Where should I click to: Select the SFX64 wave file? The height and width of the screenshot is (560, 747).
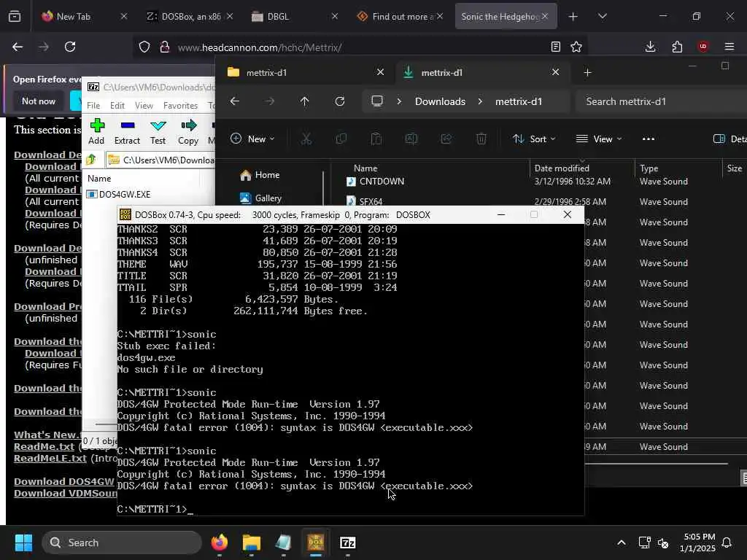[371, 202]
